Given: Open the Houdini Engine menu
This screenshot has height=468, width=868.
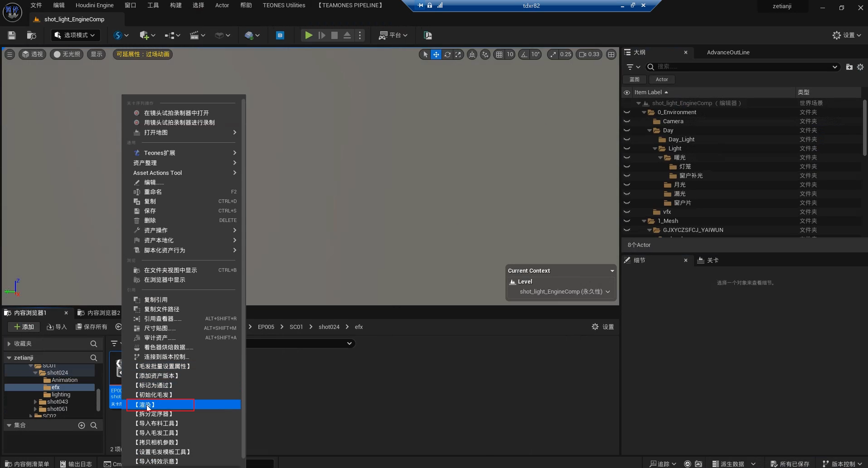Looking at the screenshot, I should (x=94, y=5).
